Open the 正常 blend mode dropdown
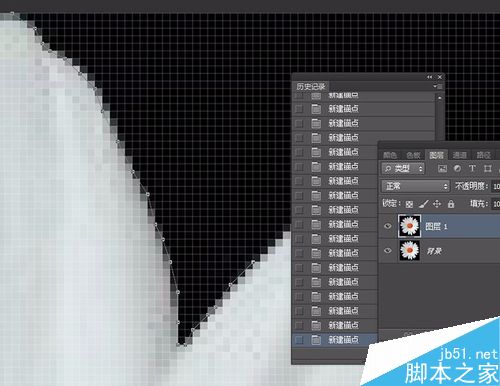Screen dimensions: 500x386 click(x=415, y=186)
